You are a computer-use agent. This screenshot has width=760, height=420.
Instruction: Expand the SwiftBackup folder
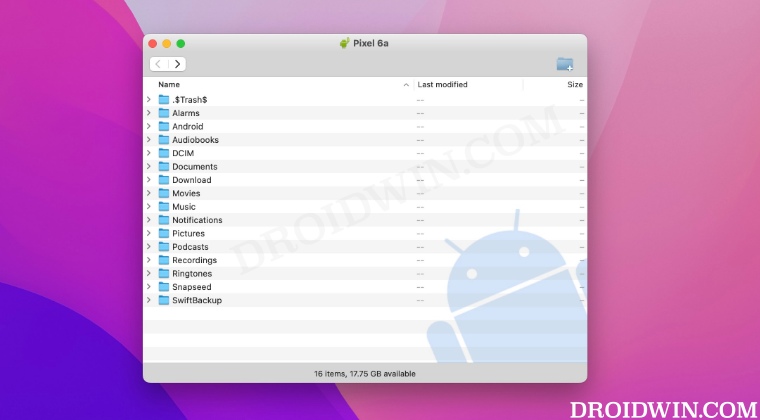click(x=149, y=300)
